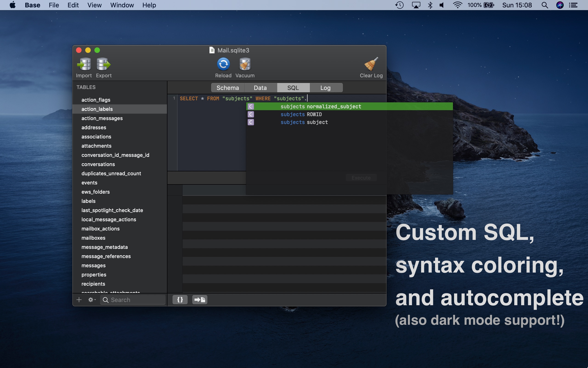Click the curly braces snippet button
Viewport: 588px width, 368px height.
(180, 300)
